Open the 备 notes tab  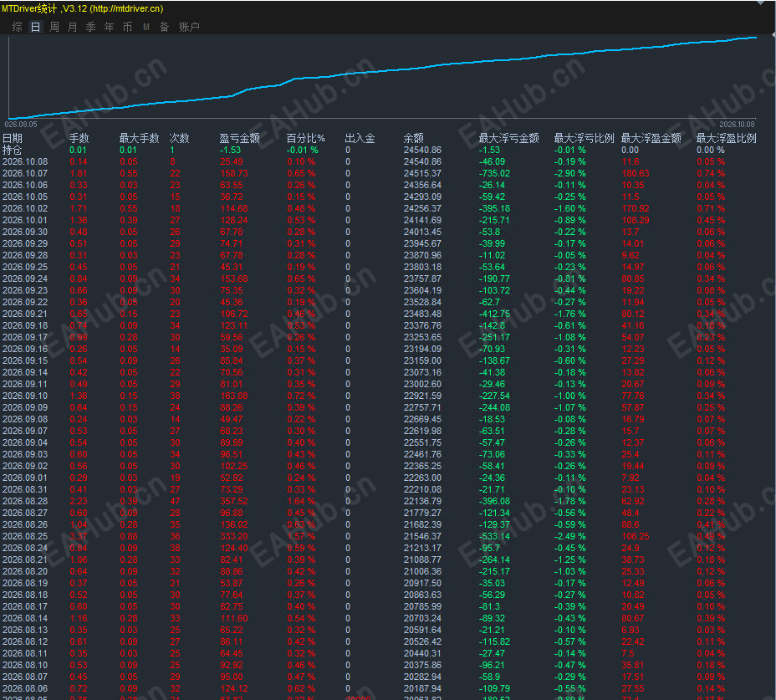click(164, 27)
